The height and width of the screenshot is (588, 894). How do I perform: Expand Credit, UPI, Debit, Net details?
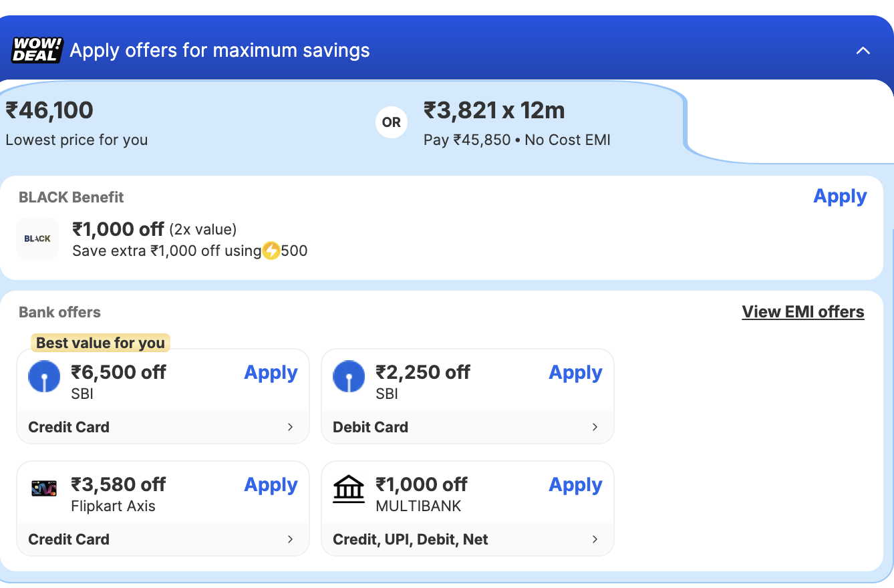coord(595,539)
